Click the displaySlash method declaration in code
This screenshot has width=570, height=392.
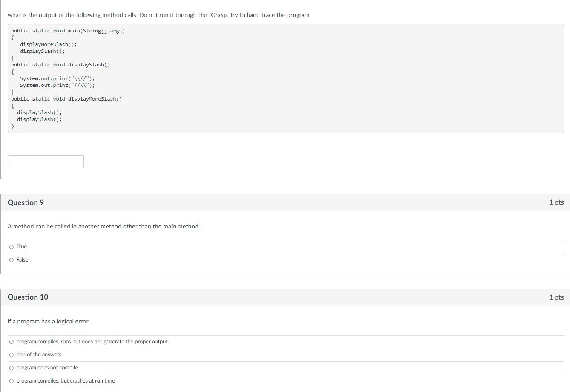click(60, 64)
